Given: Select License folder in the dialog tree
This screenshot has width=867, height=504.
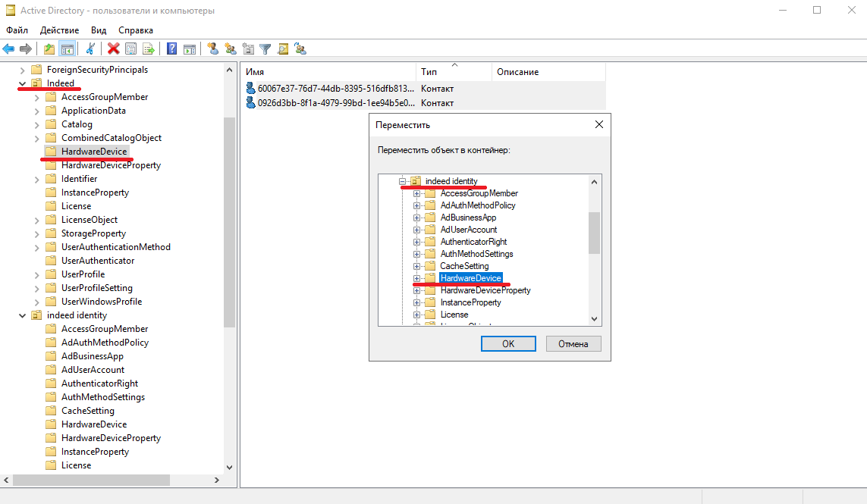Looking at the screenshot, I should click(x=454, y=315).
